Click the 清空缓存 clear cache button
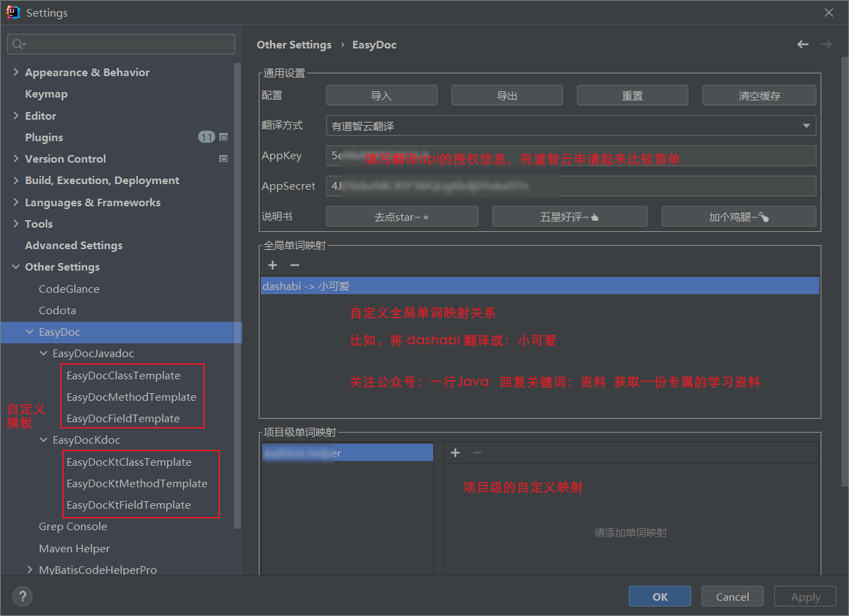This screenshot has width=849, height=616. (x=759, y=96)
